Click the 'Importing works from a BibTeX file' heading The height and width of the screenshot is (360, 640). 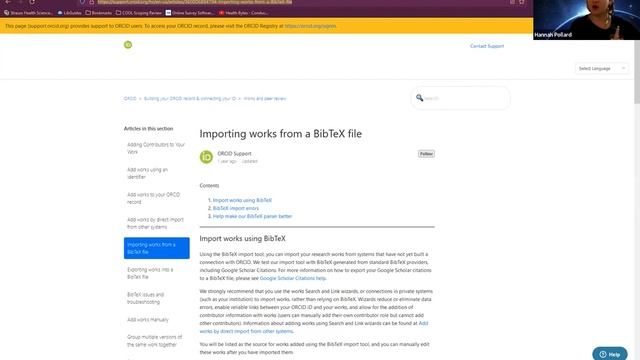pos(280,134)
